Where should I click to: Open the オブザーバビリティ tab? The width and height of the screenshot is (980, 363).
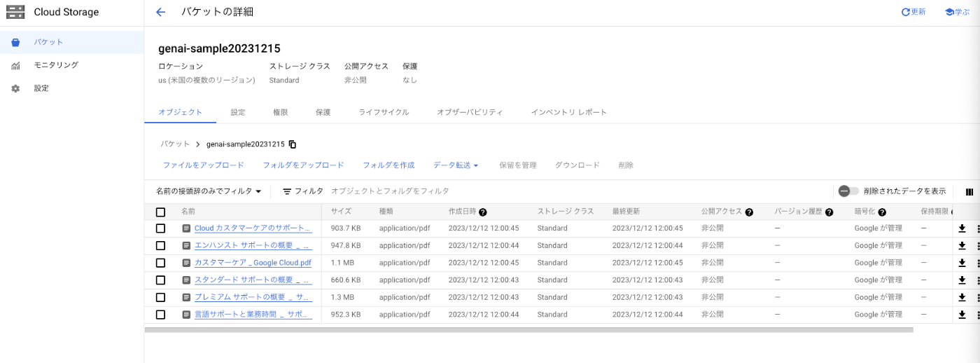coord(470,112)
